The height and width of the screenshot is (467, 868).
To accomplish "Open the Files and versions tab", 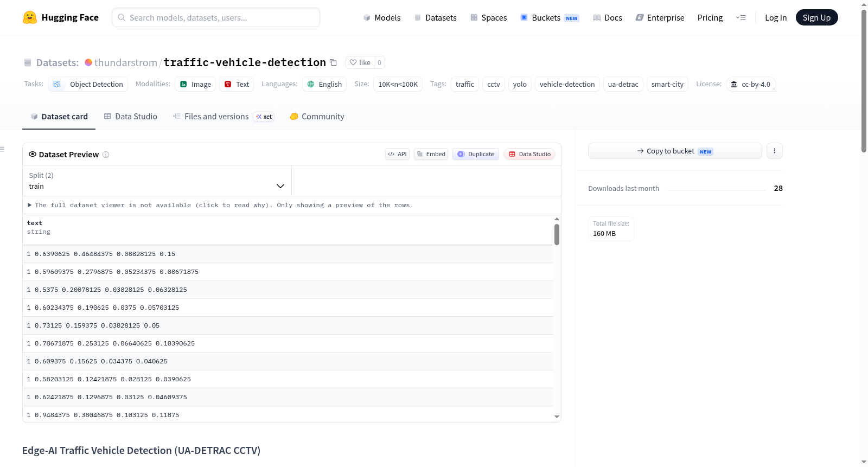I will coord(224,117).
